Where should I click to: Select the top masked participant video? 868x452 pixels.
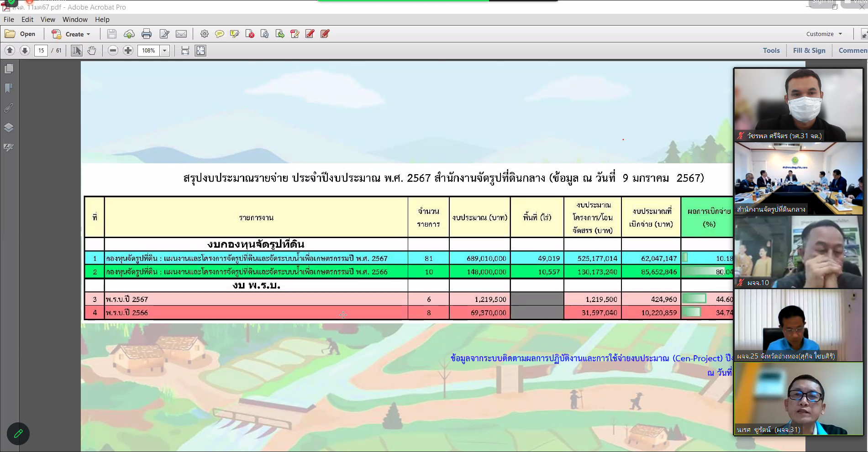point(798,105)
